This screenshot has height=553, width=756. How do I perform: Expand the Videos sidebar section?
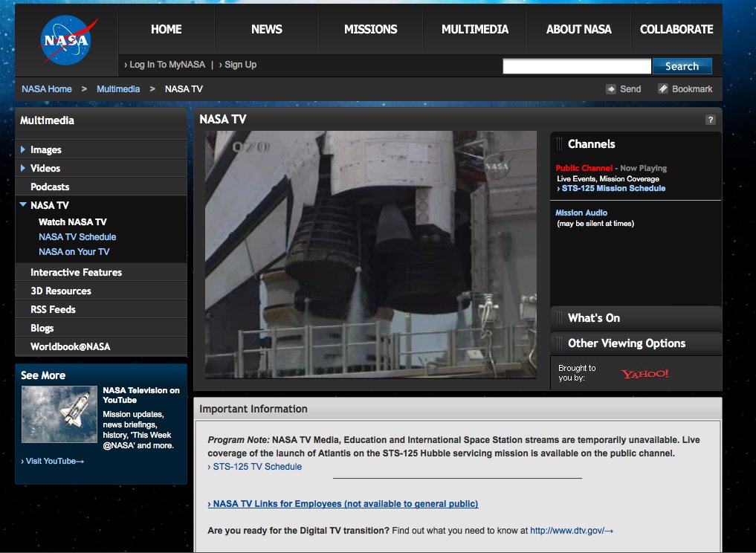23,169
